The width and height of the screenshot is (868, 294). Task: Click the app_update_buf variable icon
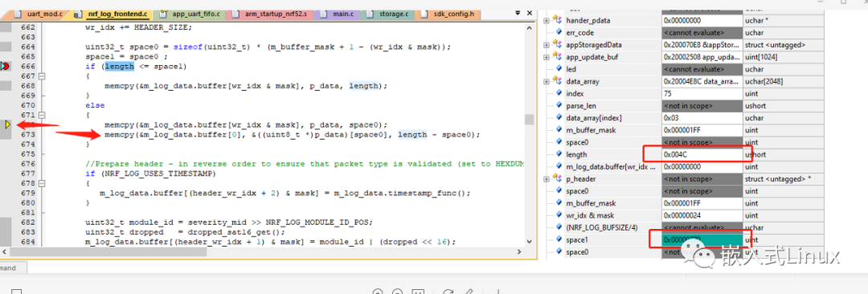point(558,57)
